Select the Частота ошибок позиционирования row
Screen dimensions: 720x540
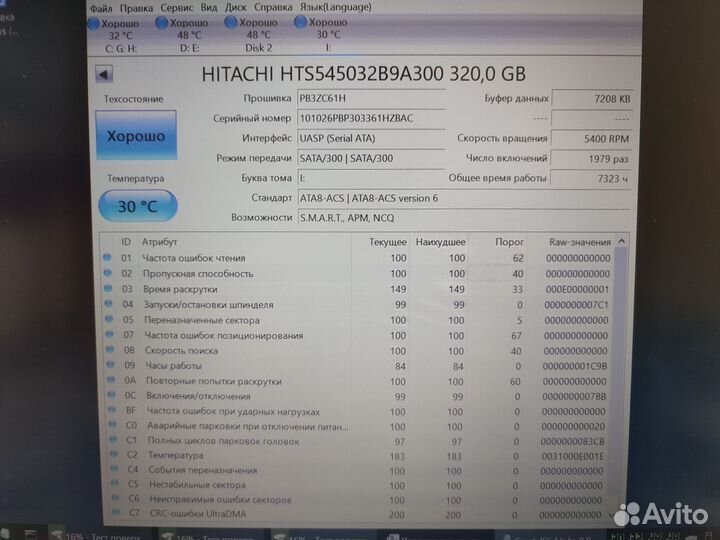tap(357, 336)
